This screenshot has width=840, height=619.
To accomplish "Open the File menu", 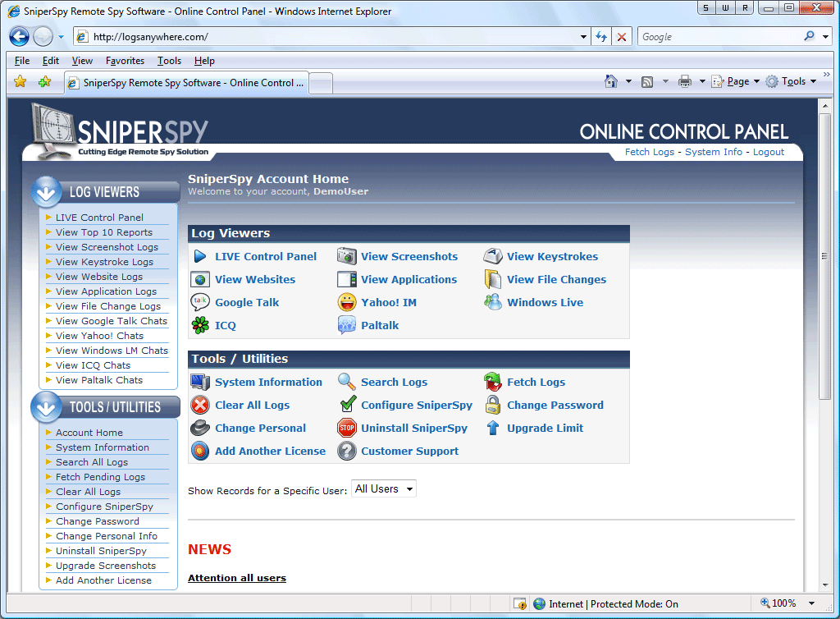I will 22,61.
